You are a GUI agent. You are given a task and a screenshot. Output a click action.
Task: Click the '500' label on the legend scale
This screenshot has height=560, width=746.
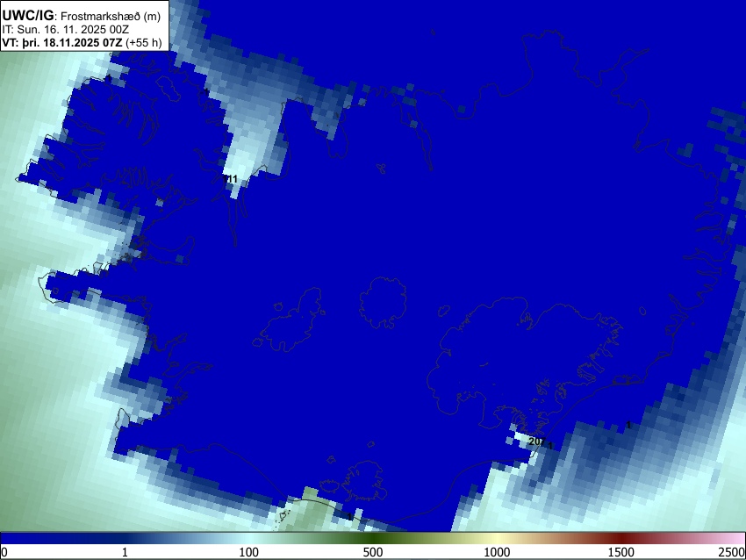[x=372, y=552]
